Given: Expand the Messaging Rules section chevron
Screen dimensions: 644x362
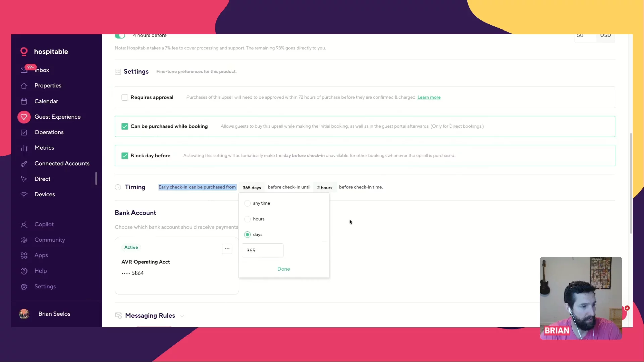Looking at the screenshot, I should (182, 316).
